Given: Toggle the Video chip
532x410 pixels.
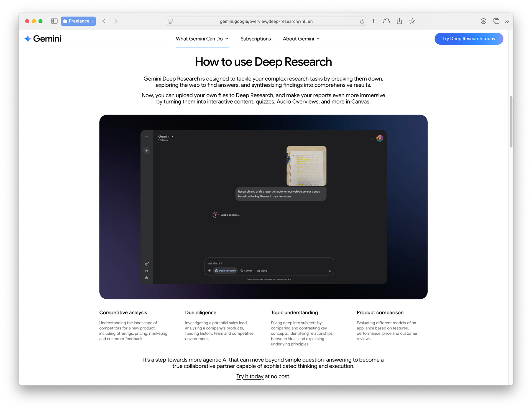Looking at the screenshot, I should (262, 271).
